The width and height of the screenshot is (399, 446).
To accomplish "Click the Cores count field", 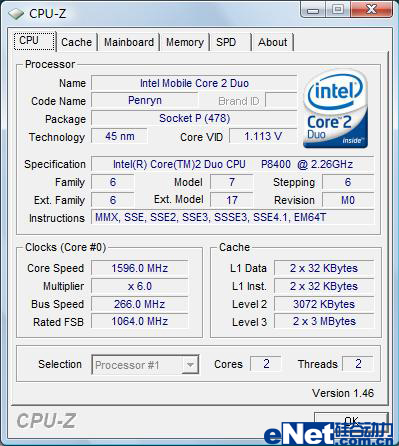I will pos(266,364).
